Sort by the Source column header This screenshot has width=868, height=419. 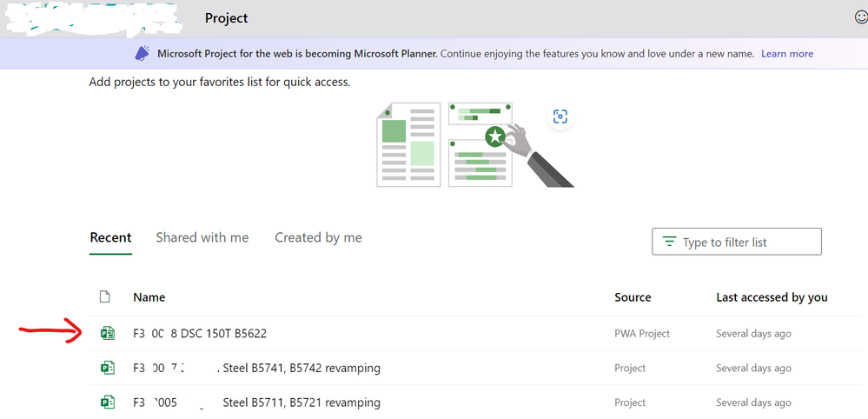pyautogui.click(x=633, y=297)
